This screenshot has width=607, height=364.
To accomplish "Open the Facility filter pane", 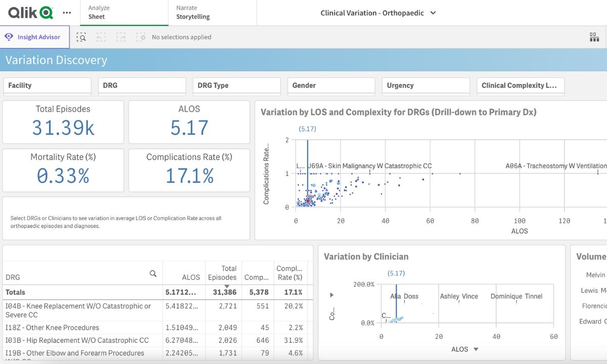I will click(x=47, y=85).
